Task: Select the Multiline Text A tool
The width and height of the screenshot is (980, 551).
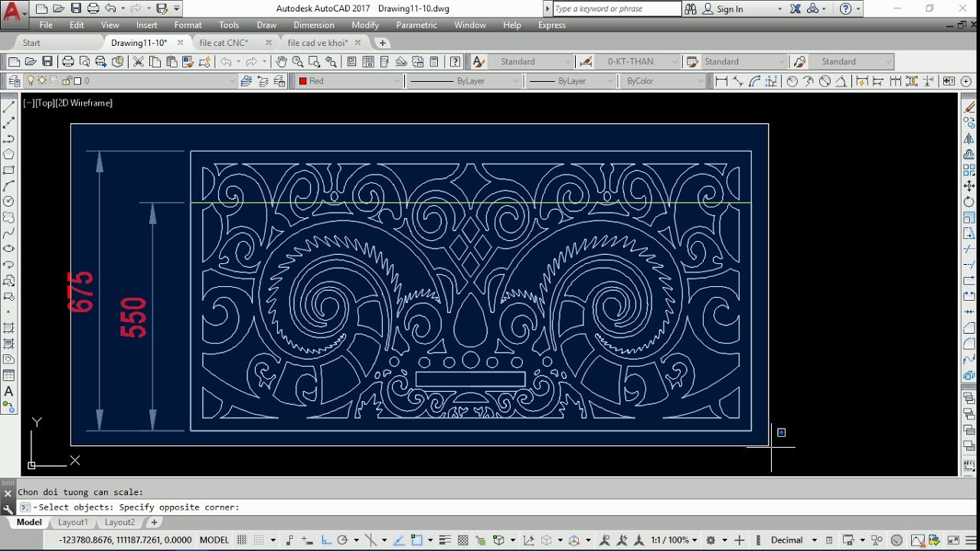Action: point(9,391)
